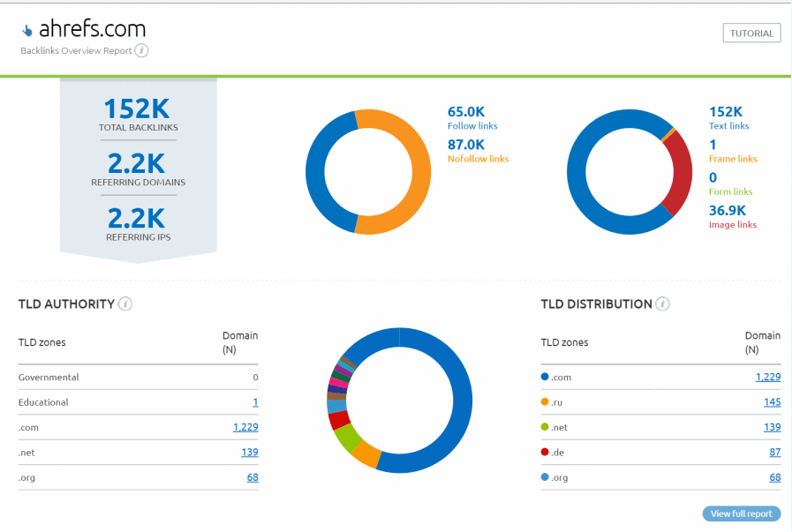Viewport: 792px width, 532px height.
Task: Click 152K Text links value
Action: (x=725, y=111)
